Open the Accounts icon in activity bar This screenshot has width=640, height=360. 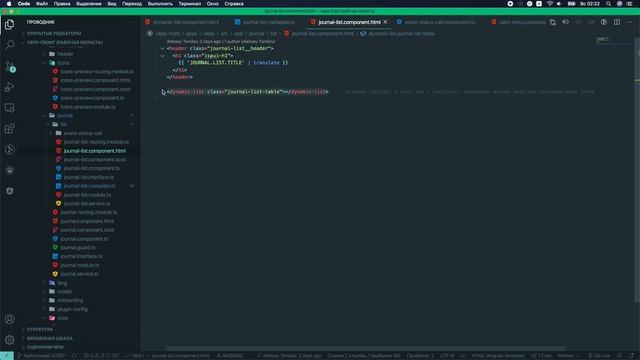[x=9, y=319]
